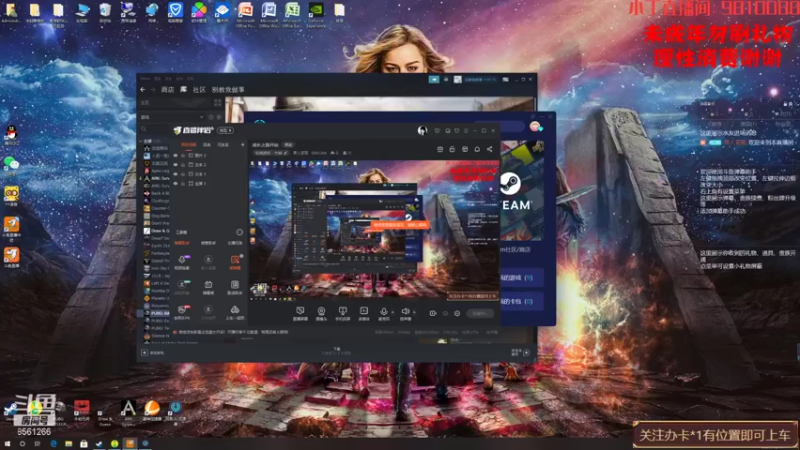Open the blue PC manager shield icon
Viewport: 800px width, 450px height.
[x=175, y=13]
